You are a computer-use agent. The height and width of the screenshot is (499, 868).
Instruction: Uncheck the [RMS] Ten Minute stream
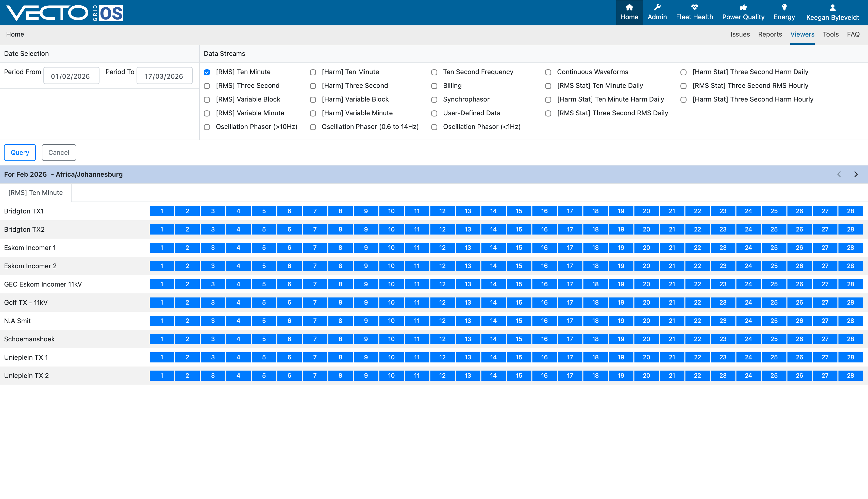tap(207, 72)
